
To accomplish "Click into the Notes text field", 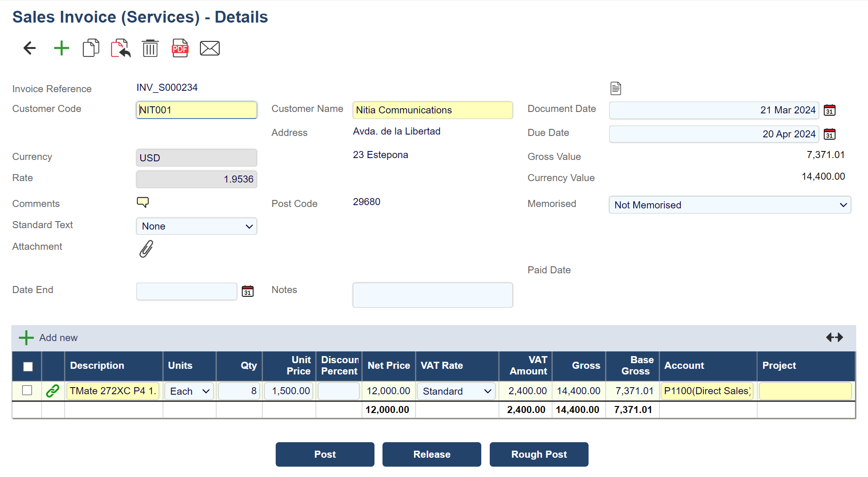I will 432,295.
